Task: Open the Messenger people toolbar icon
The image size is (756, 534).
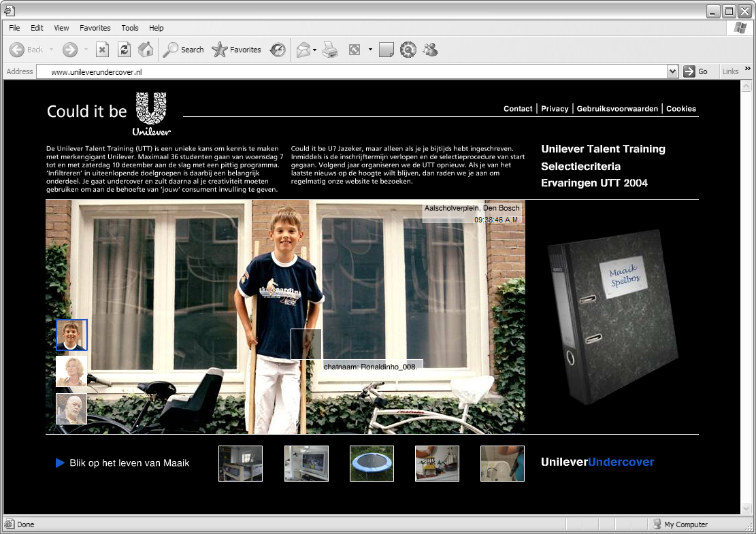Action: [x=430, y=50]
